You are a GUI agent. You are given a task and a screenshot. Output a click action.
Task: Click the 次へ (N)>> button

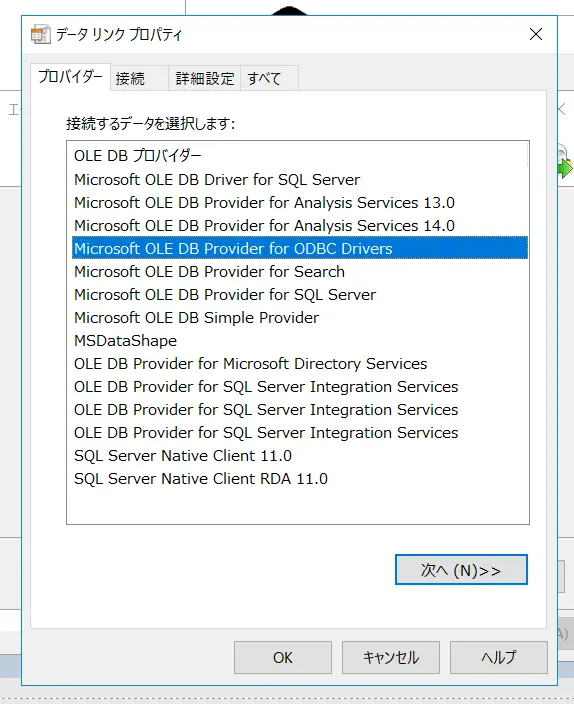[461, 570]
